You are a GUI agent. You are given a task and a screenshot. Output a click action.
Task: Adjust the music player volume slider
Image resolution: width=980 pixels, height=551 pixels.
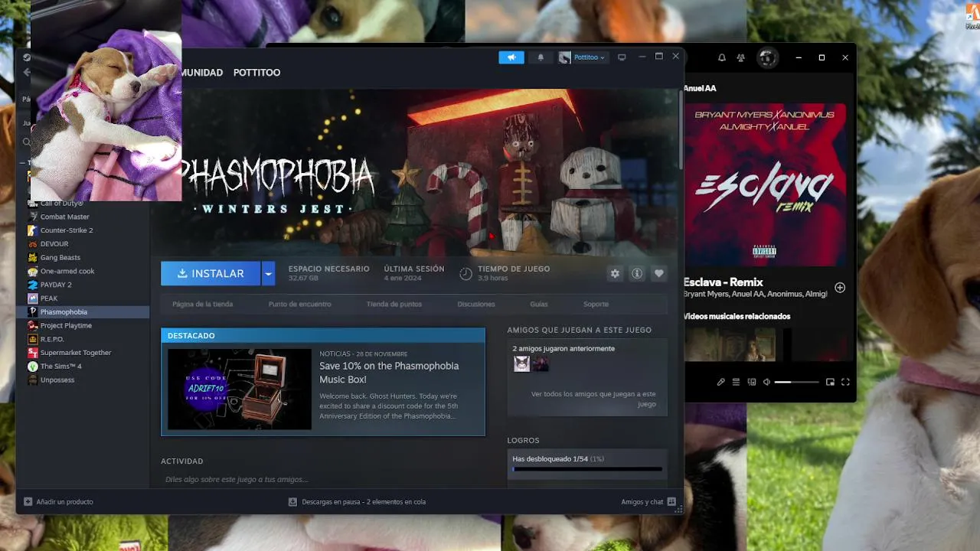click(x=796, y=382)
